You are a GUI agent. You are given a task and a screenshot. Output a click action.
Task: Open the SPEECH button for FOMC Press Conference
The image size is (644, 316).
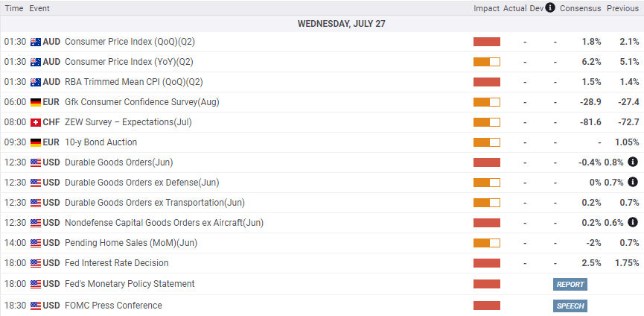(570, 306)
